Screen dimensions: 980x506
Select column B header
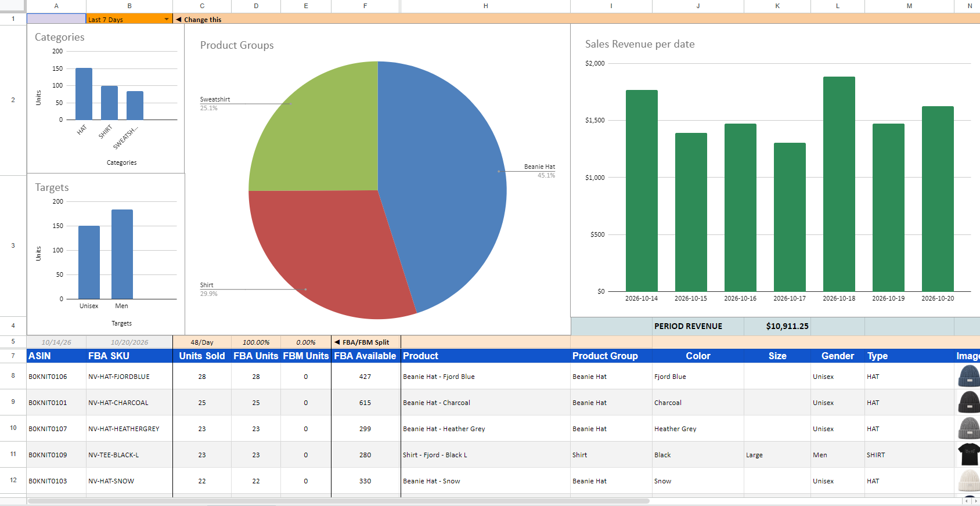click(x=129, y=6)
